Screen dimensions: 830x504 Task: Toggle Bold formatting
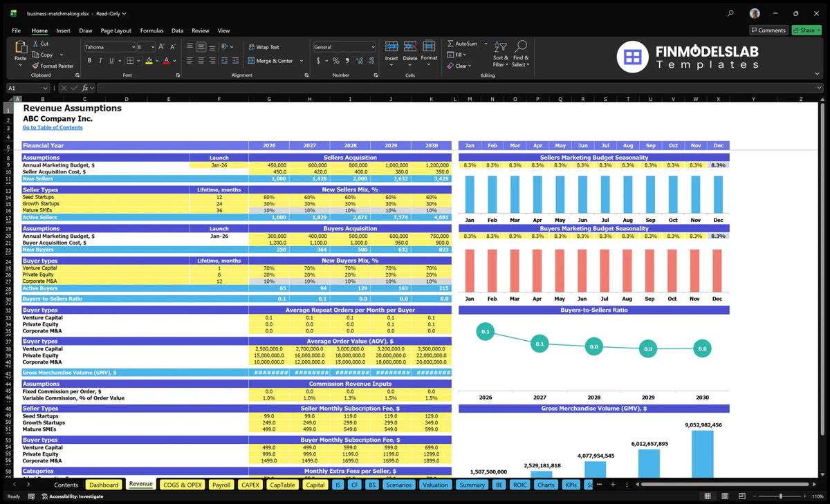(x=90, y=60)
